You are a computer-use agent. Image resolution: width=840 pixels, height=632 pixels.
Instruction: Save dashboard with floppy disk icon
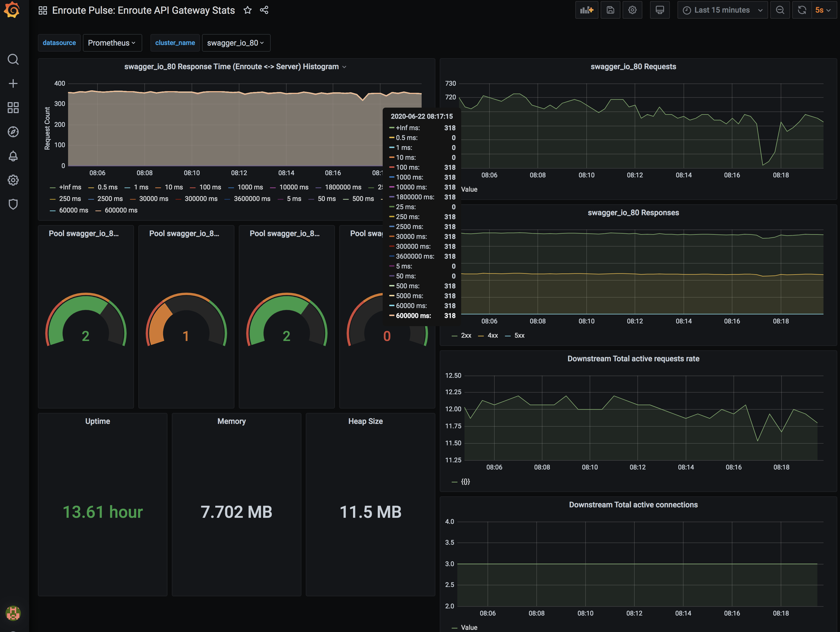pos(610,10)
